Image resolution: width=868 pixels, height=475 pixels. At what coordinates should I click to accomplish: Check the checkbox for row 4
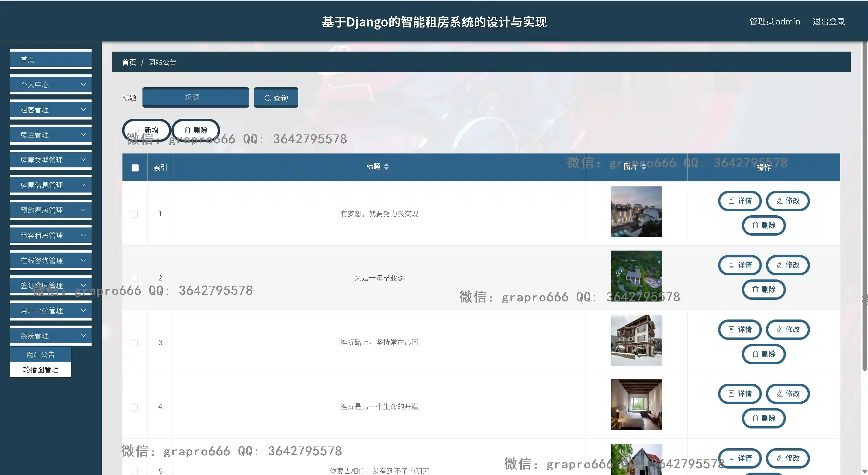(134, 407)
